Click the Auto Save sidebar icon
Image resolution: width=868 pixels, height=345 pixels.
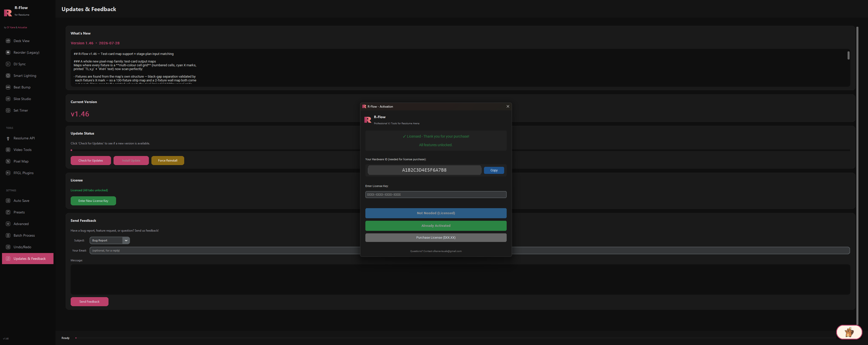(x=8, y=201)
